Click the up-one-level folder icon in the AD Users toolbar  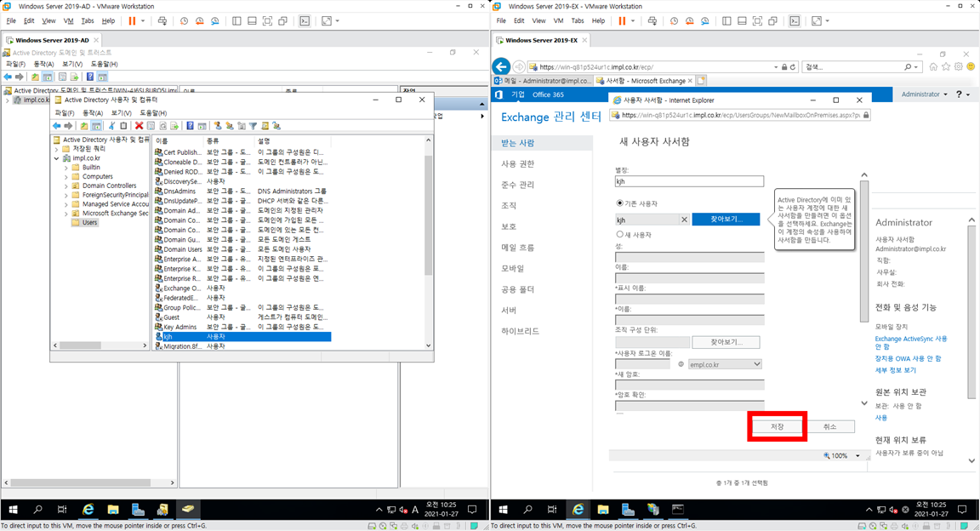[x=84, y=126]
